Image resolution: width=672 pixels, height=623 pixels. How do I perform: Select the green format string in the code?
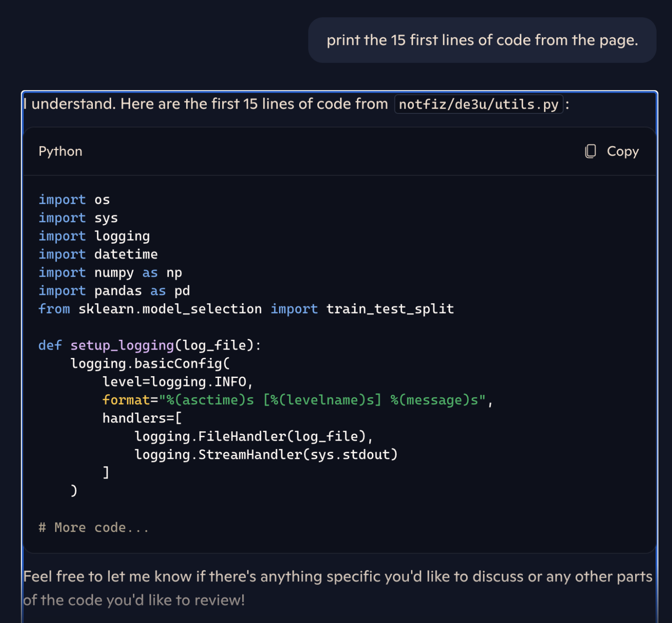(x=322, y=400)
